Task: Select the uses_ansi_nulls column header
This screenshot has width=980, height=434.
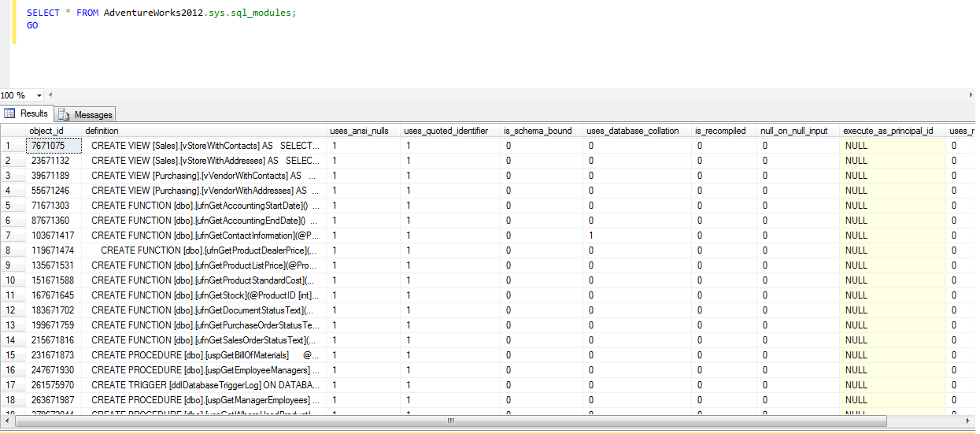Action: pyautogui.click(x=363, y=131)
